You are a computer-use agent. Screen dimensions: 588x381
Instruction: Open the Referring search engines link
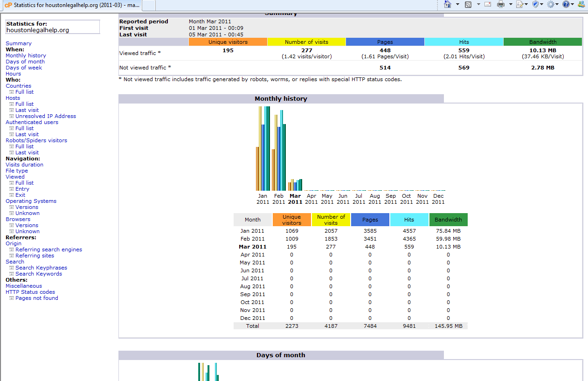pyautogui.click(x=48, y=249)
